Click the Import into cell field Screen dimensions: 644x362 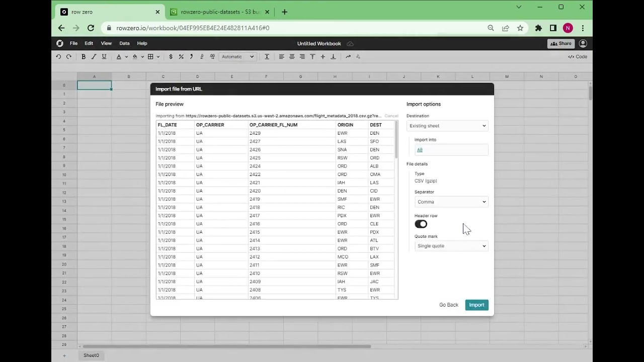click(451, 150)
